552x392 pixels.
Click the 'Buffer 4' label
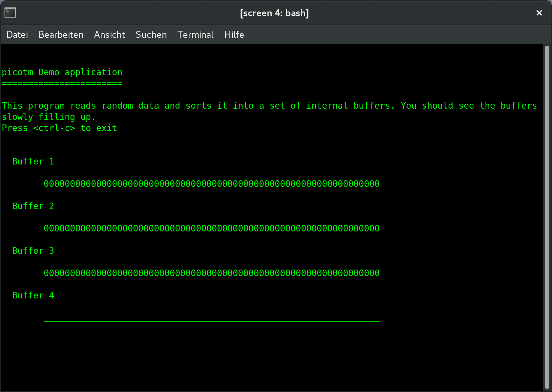click(x=33, y=295)
